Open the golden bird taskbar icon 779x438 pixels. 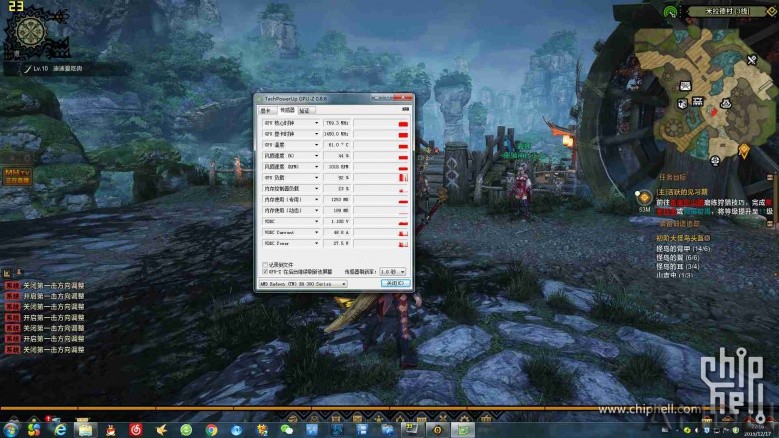[161, 430]
